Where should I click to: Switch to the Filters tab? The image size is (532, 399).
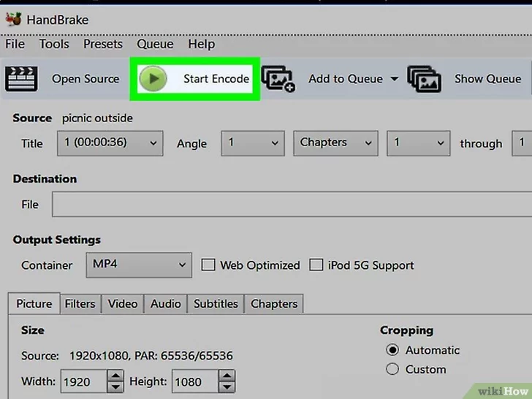(x=80, y=303)
